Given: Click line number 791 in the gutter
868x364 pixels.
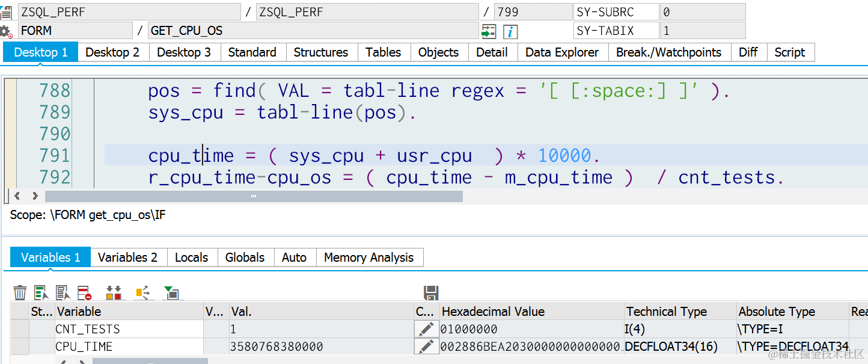Looking at the screenshot, I should (x=55, y=155).
